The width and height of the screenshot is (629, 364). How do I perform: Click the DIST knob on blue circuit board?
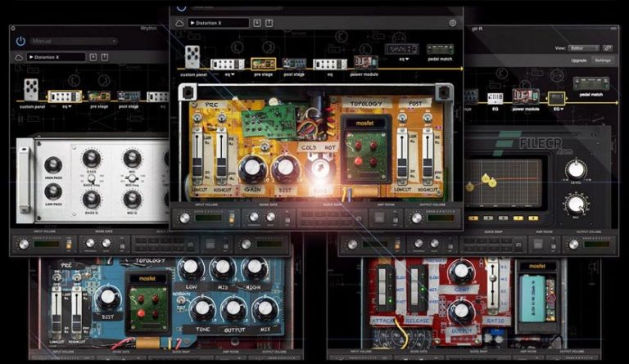(107, 298)
